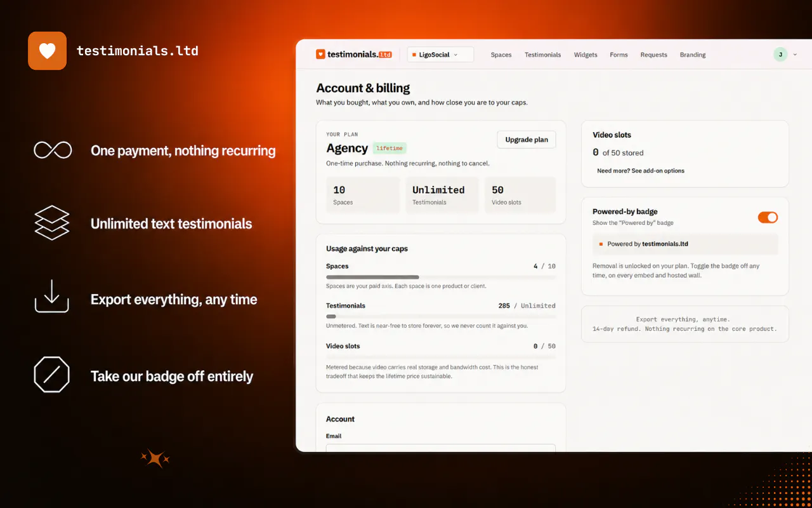This screenshot has width=812, height=508.
Task: Click Unlimited text testimonials caption
Action: pos(171,224)
